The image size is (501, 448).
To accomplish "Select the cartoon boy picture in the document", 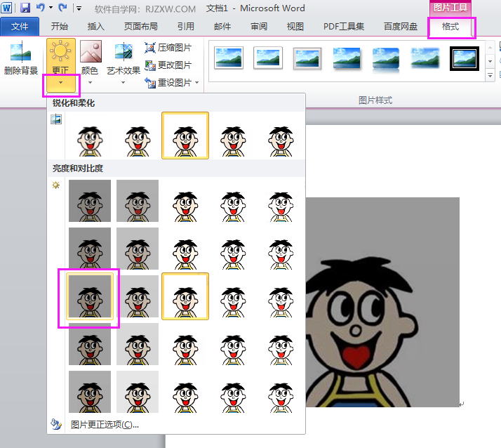I will 382,302.
